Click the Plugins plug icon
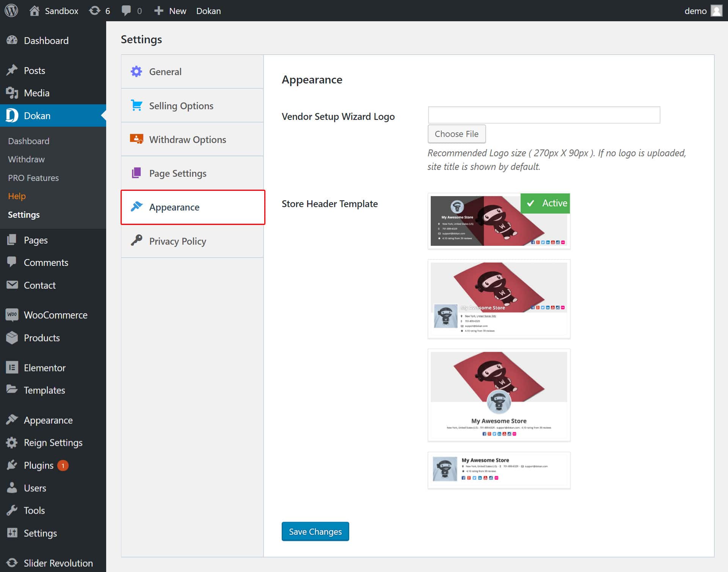 [12, 465]
